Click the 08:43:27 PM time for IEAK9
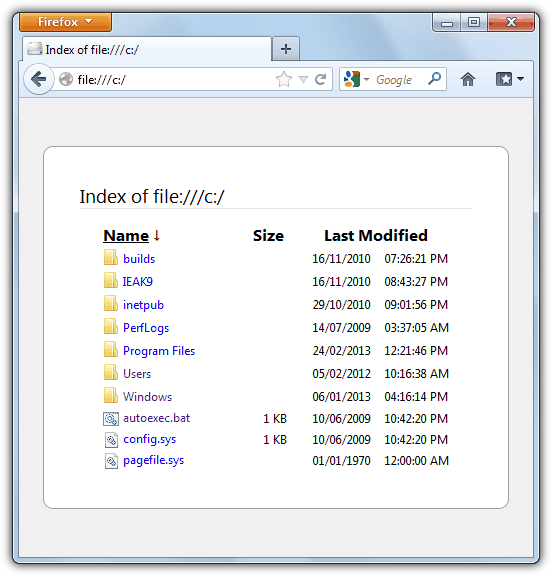The height and width of the screenshot is (575, 552). 416,282
